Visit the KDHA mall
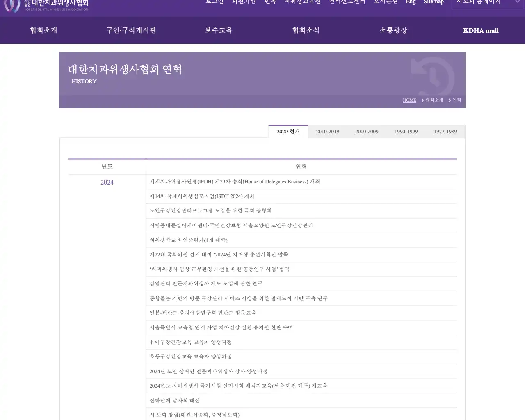Screen dimensions: 525x420 (x=481, y=30)
